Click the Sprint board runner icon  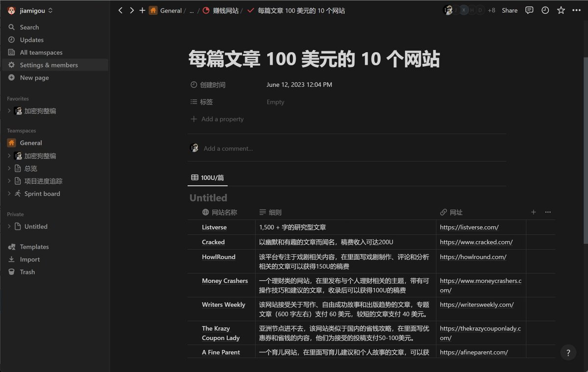point(18,194)
